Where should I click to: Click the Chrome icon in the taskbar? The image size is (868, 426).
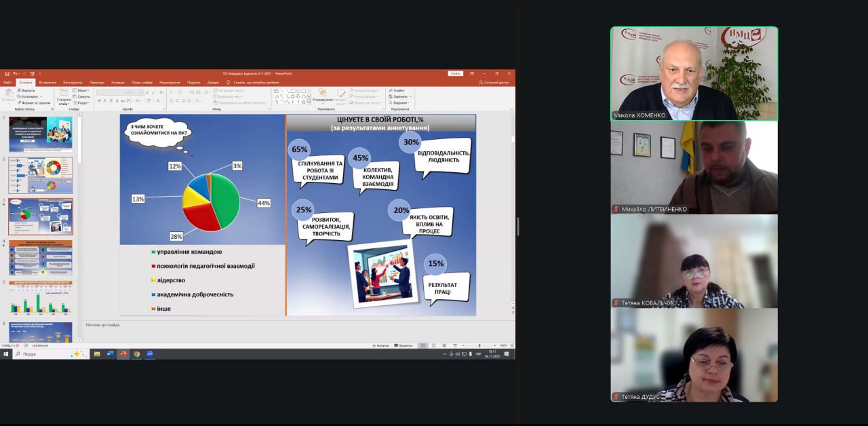click(136, 354)
